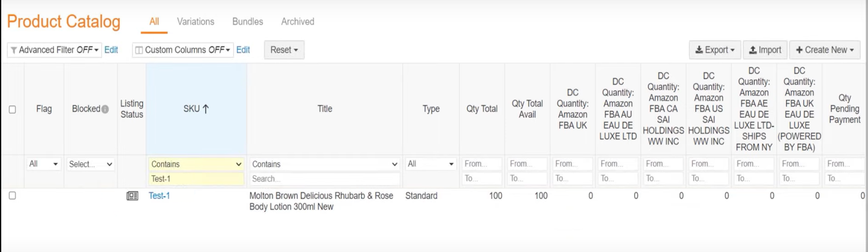Click the listing status icon for Test-1
The image size is (868, 252).
[x=132, y=196]
